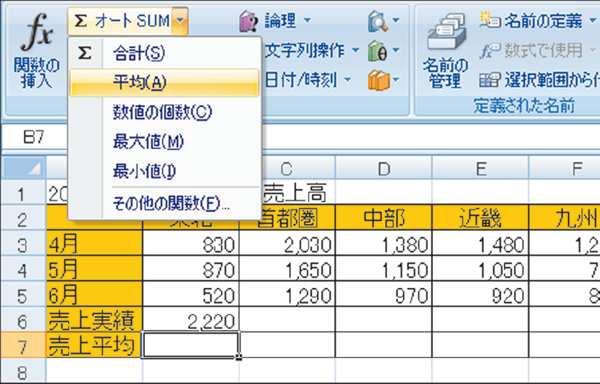Click the cell containing 2,030
This screenshot has width=600, height=384.
pyautogui.click(x=287, y=244)
